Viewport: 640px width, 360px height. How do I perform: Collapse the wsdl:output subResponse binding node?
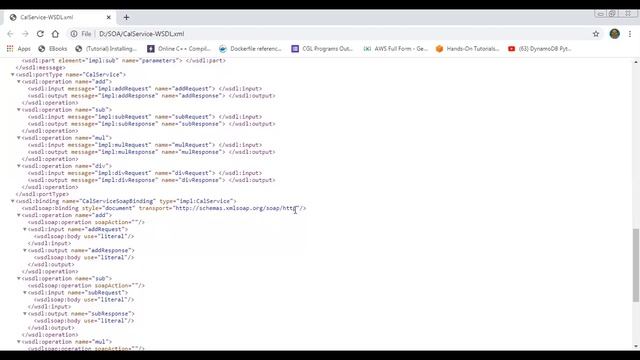(25, 314)
